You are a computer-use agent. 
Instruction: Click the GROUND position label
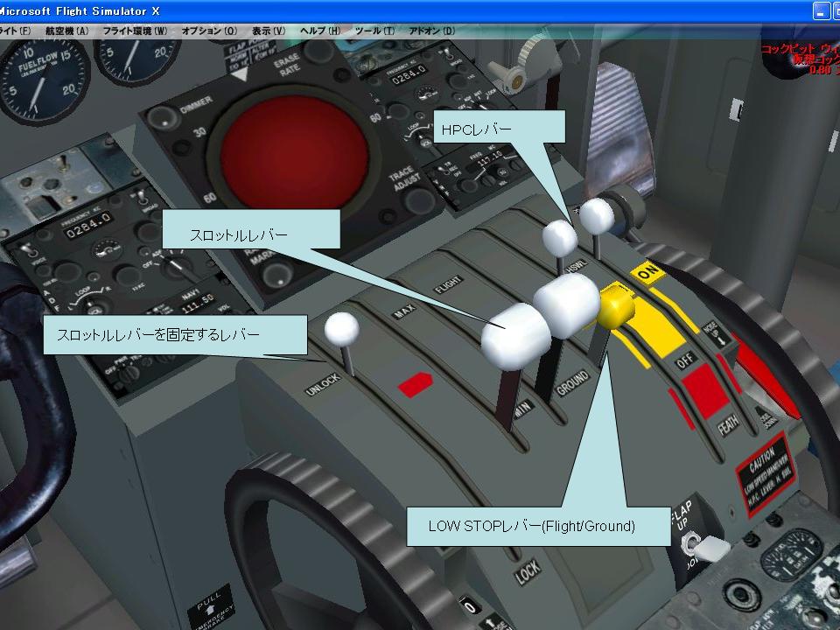coord(572,382)
